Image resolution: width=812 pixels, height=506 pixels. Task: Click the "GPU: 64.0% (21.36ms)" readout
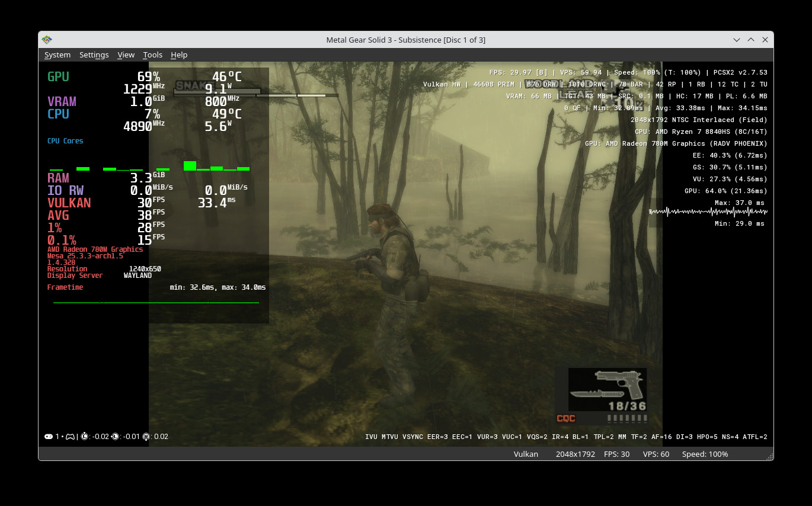[726, 191]
